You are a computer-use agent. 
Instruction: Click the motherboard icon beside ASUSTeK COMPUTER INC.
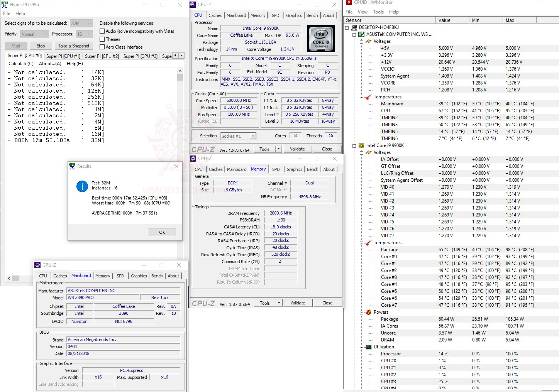point(361,34)
